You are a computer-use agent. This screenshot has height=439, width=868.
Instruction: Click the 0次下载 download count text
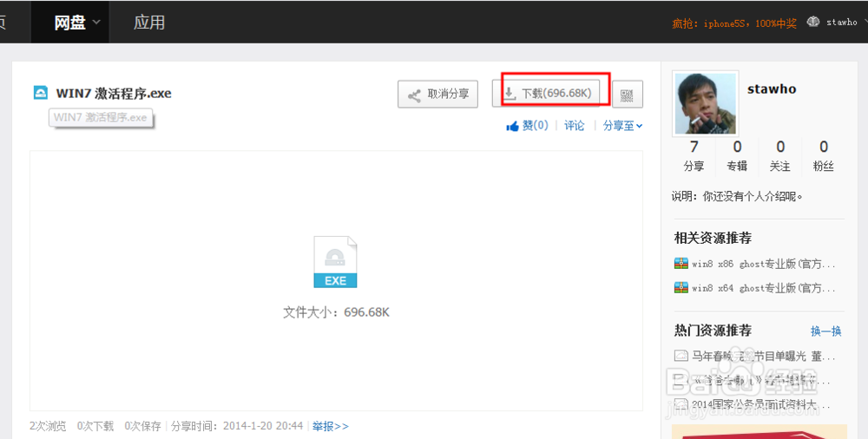[95, 426]
